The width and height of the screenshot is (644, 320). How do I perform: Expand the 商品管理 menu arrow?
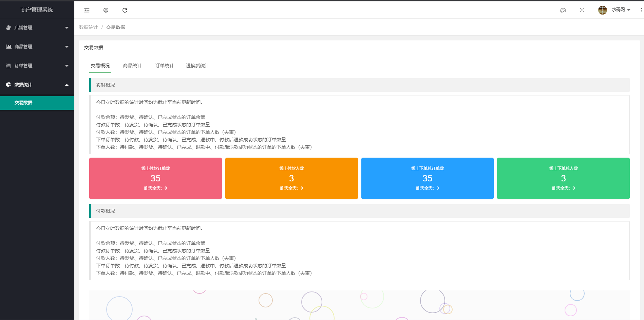pyautogui.click(x=67, y=47)
